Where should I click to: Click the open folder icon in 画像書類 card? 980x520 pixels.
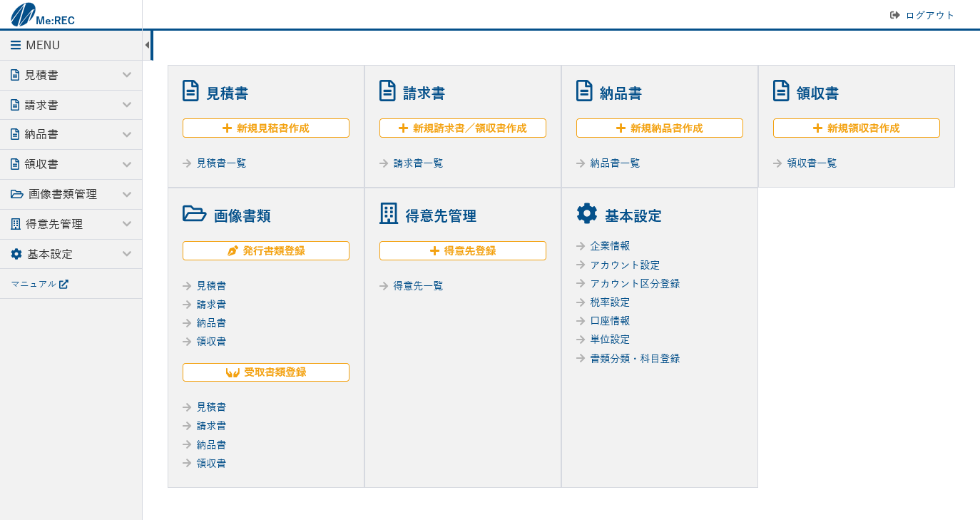coord(195,213)
